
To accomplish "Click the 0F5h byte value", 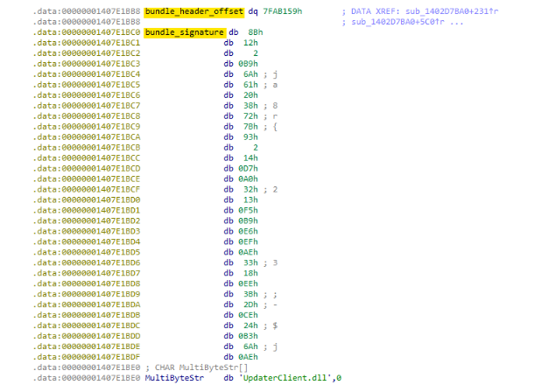I will pyautogui.click(x=254, y=209).
